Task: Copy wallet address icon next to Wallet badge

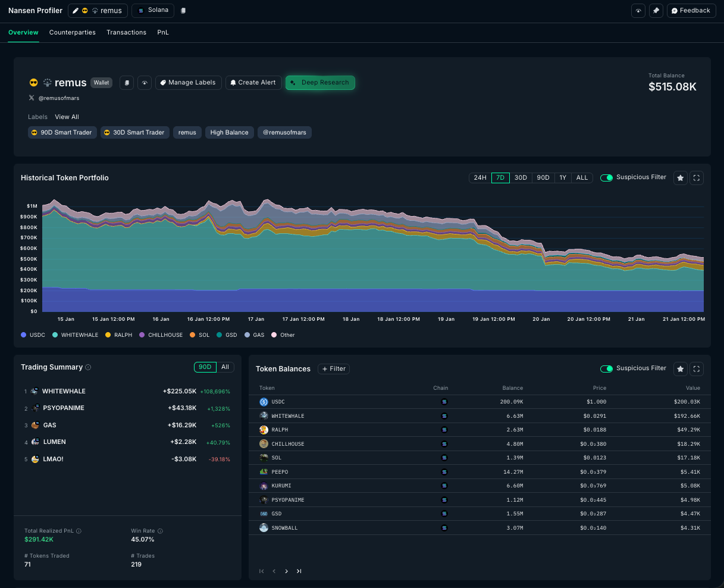Action: (x=127, y=83)
